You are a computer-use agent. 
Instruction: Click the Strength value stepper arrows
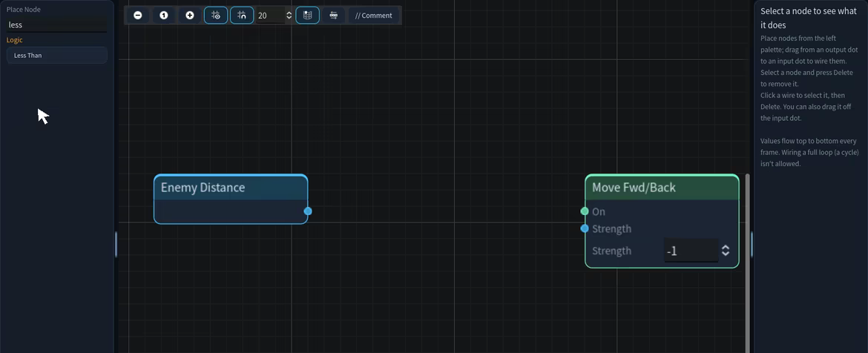point(726,251)
